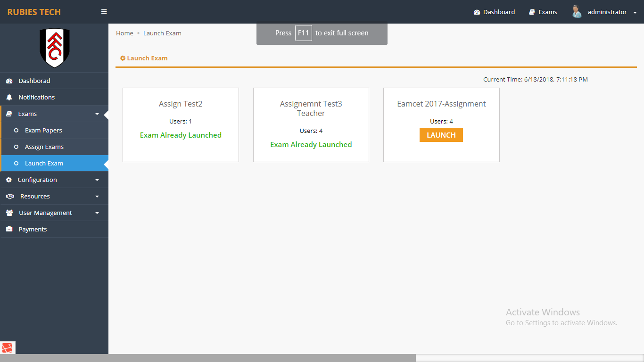Click Users: 4 on Eamcet 2017-Assignment card
The height and width of the screenshot is (362, 644).
[441, 122]
